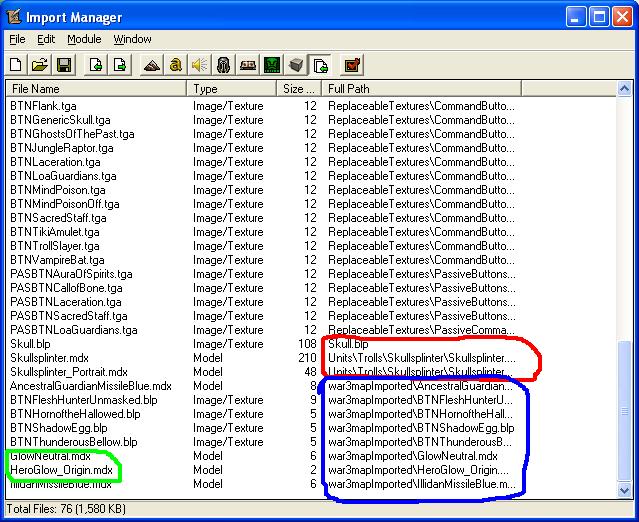Open a map using the folder icon
639x522 pixels.
click(40, 65)
